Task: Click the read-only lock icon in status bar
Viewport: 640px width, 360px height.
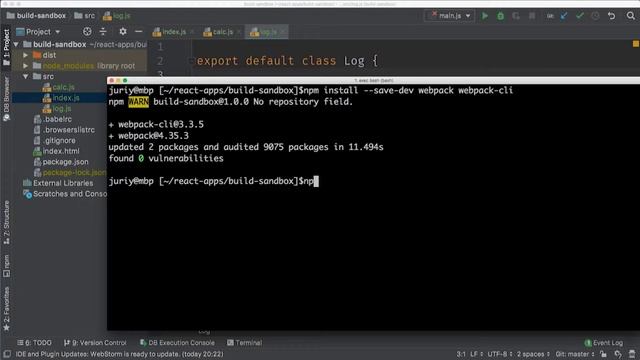Action: click(x=603, y=354)
